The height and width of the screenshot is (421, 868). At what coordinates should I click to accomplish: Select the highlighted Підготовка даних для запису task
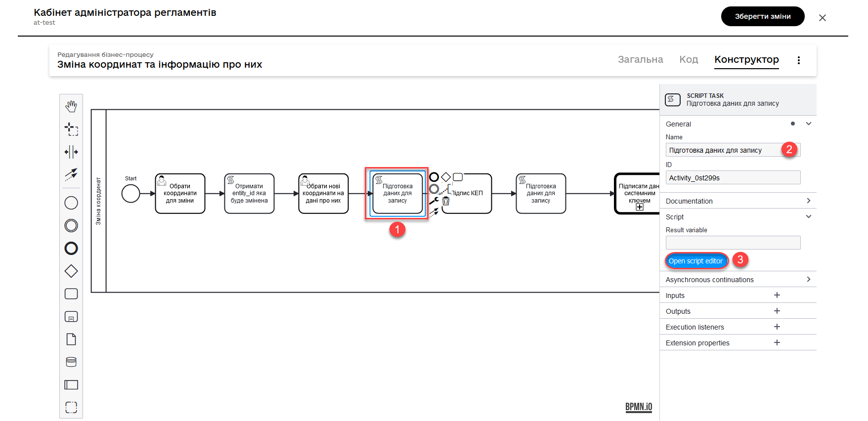point(397,193)
